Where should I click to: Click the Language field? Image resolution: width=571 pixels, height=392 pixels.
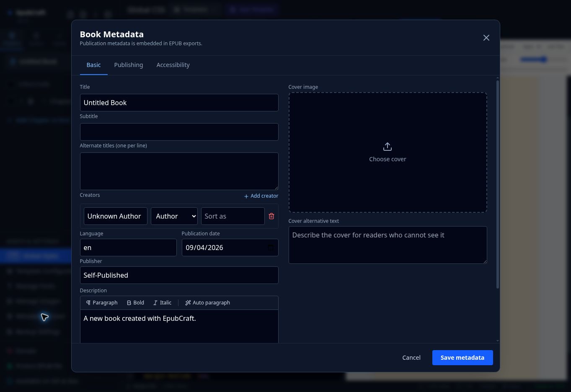pyautogui.click(x=128, y=248)
